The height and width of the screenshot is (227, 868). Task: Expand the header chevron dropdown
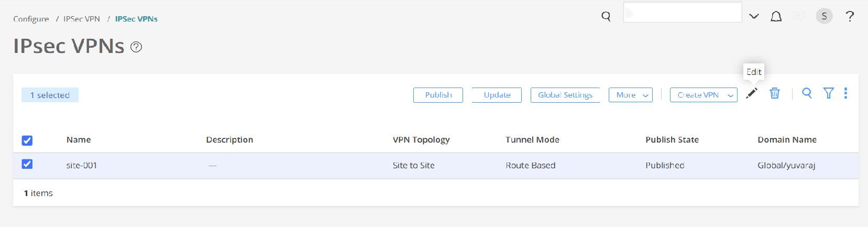tap(754, 16)
